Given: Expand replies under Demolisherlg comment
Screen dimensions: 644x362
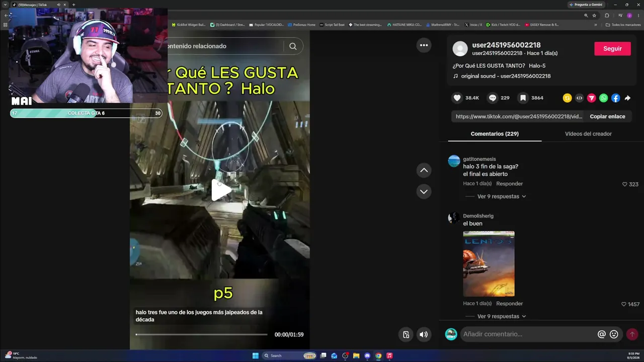Looking at the screenshot, I should (501, 316).
